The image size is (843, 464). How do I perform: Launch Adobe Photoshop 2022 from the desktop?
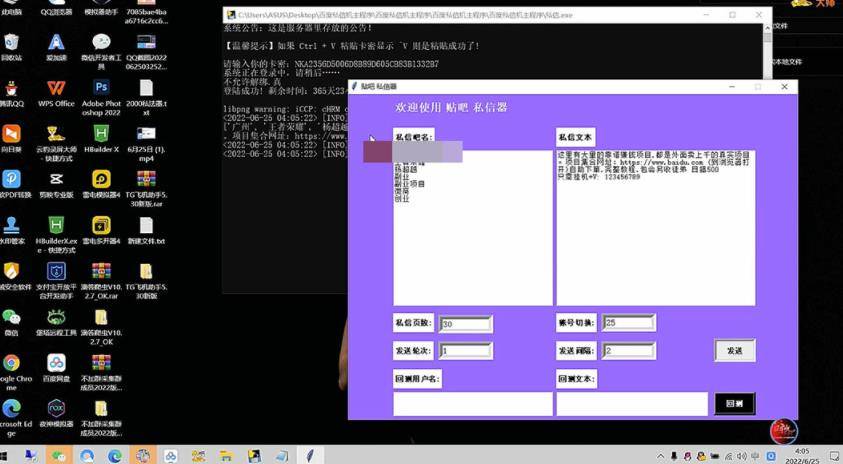[x=101, y=97]
